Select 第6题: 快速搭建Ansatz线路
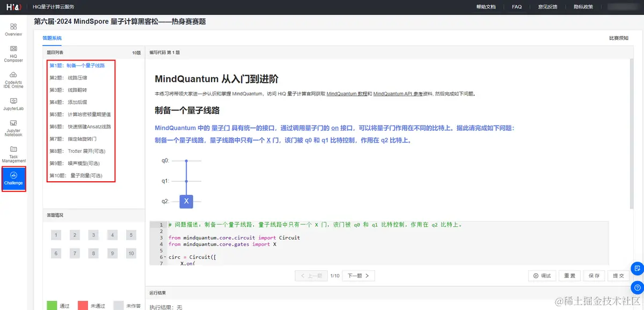This screenshot has width=644, height=310. pyautogui.click(x=80, y=127)
